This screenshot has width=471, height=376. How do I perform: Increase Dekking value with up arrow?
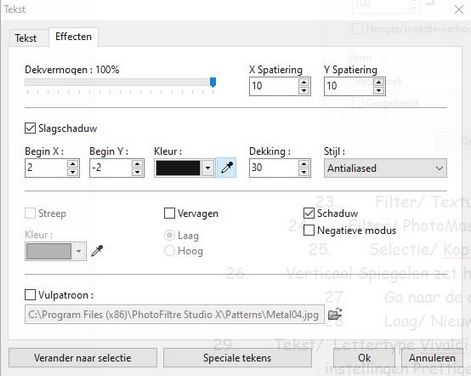303,164
